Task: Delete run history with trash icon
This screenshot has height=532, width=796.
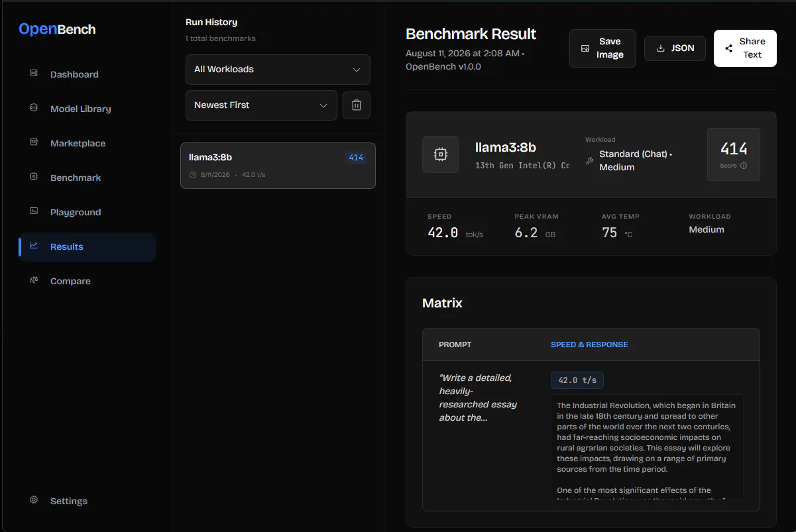Action: coord(357,105)
